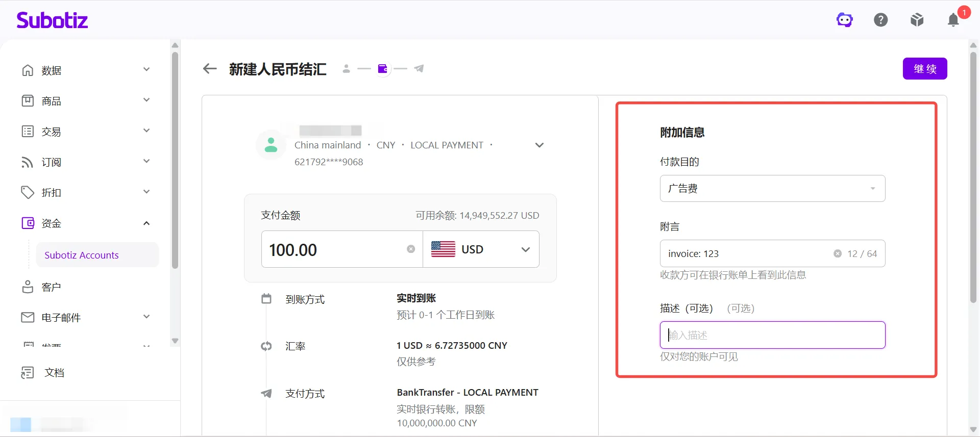Go back using the left arrow
This screenshot has width=980, height=437.
pos(210,68)
